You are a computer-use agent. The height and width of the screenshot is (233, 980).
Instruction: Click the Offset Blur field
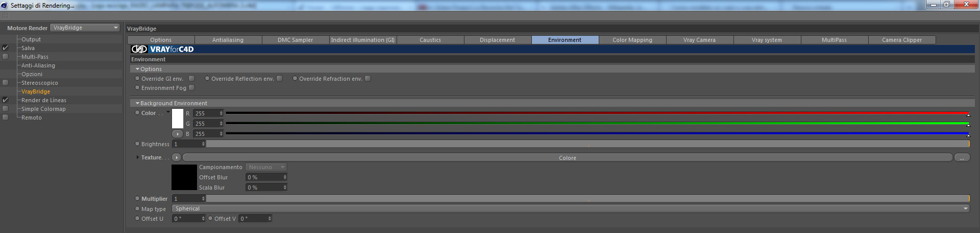point(266,177)
